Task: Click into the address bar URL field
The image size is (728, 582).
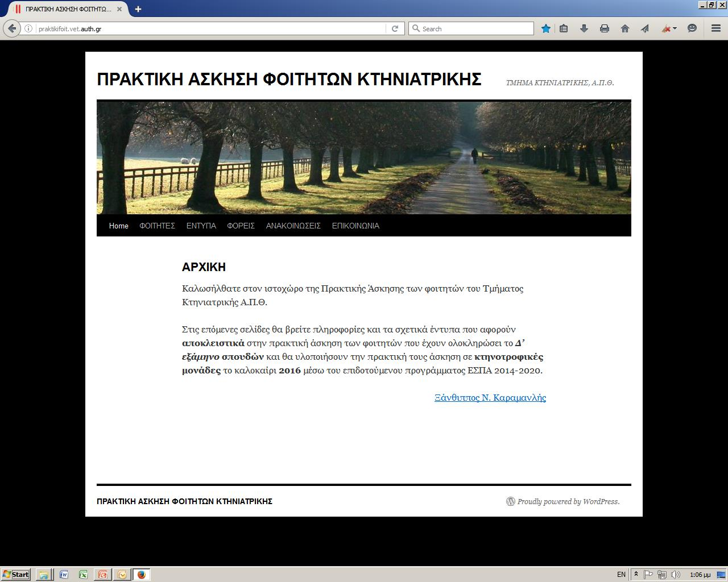Action: click(x=210, y=28)
